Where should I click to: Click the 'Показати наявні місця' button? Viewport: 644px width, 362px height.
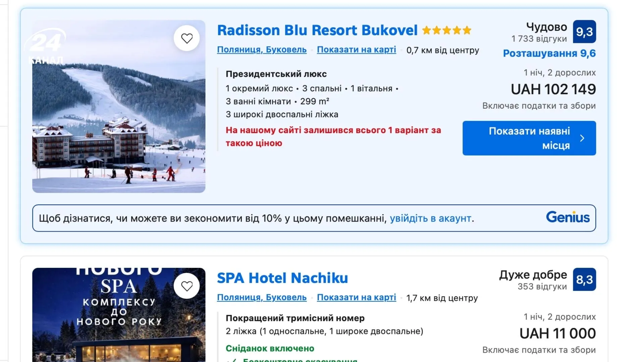pyautogui.click(x=529, y=138)
